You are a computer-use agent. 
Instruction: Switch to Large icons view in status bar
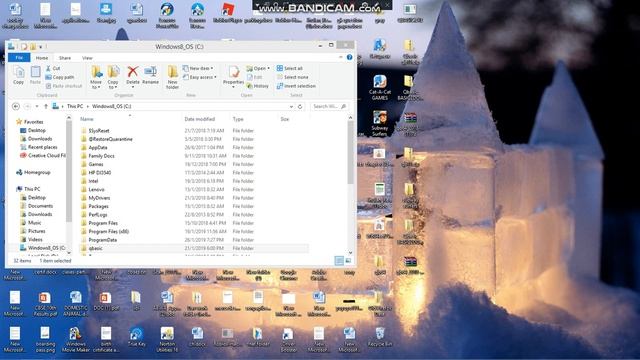(348, 261)
